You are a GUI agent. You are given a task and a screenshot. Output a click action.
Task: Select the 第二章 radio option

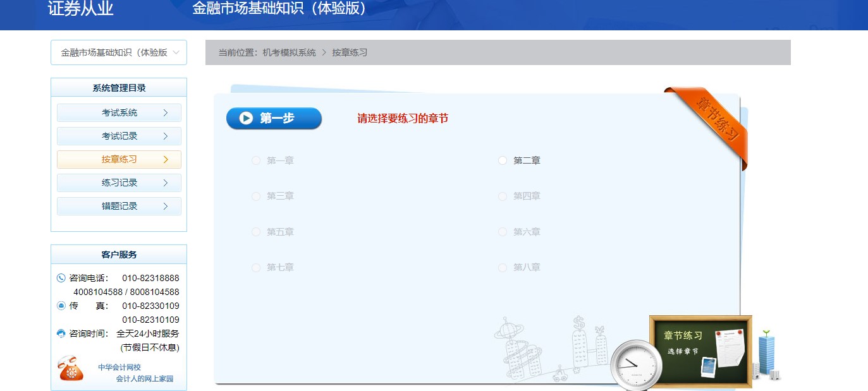pos(503,160)
